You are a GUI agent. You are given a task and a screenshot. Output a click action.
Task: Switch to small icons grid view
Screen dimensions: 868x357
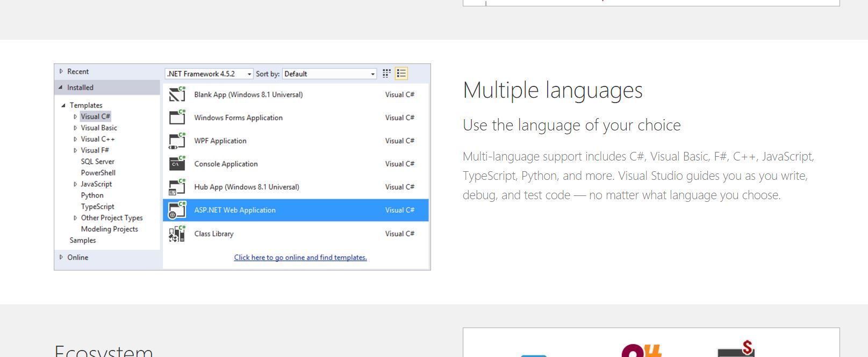pyautogui.click(x=387, y=74)
